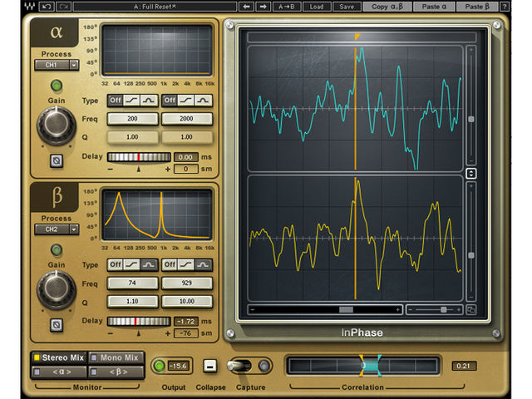Screen dimensions: 532x399
Task: Toggle beta phase invert button
Action: click(x=57, y=325)
